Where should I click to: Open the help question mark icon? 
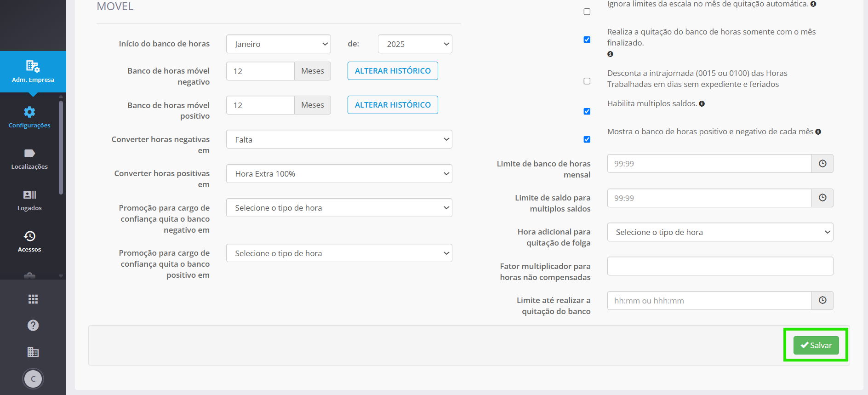(x=33, y=326)
